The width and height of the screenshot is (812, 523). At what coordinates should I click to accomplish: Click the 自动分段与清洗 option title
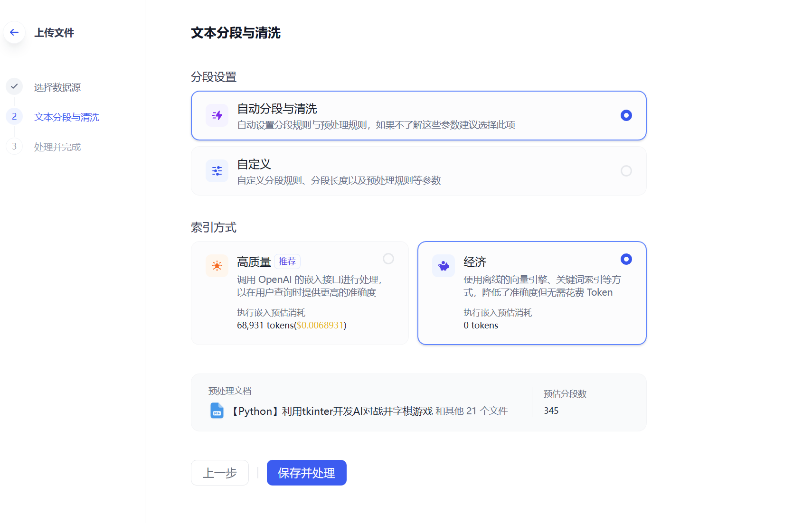[x=277, y=109]
